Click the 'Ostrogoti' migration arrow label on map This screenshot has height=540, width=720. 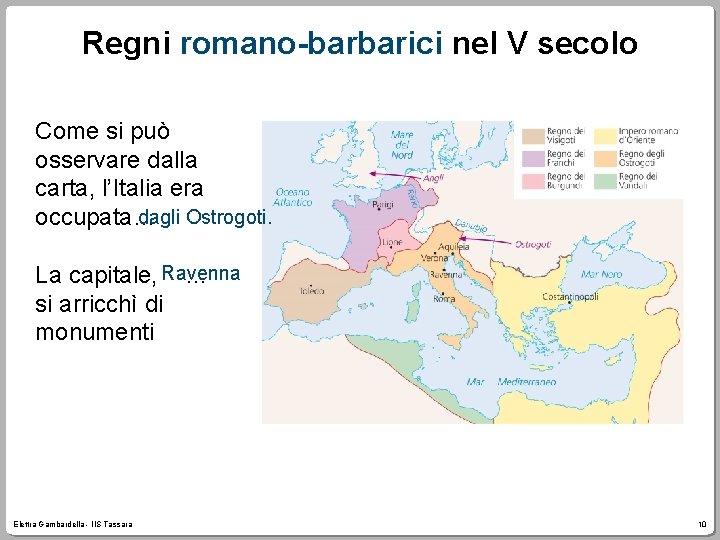click(533, 244)
